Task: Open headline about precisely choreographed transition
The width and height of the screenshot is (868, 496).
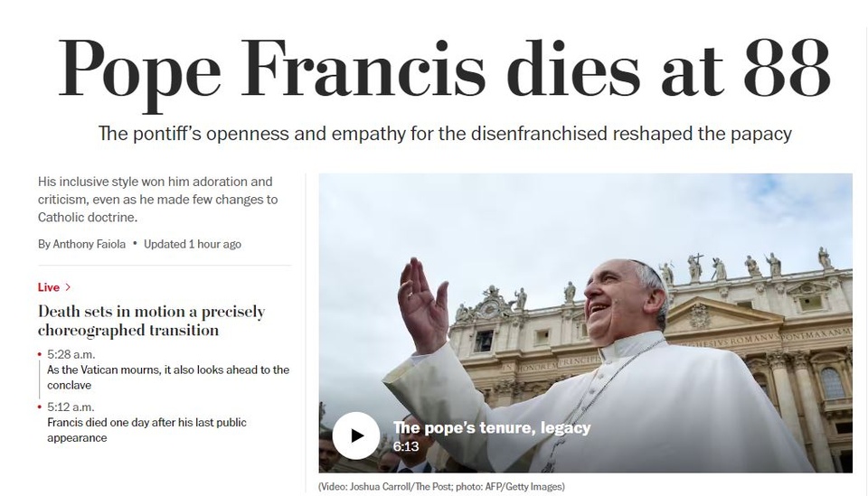Action: (x=151, y=321)
